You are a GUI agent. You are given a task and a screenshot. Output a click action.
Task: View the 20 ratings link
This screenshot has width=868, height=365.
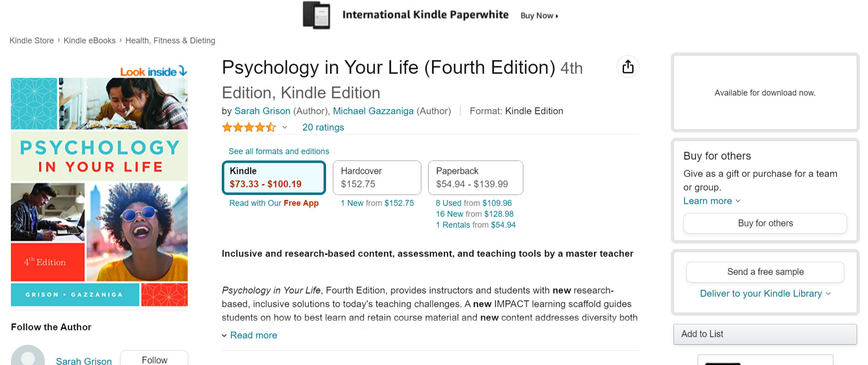tap(323, 128)
